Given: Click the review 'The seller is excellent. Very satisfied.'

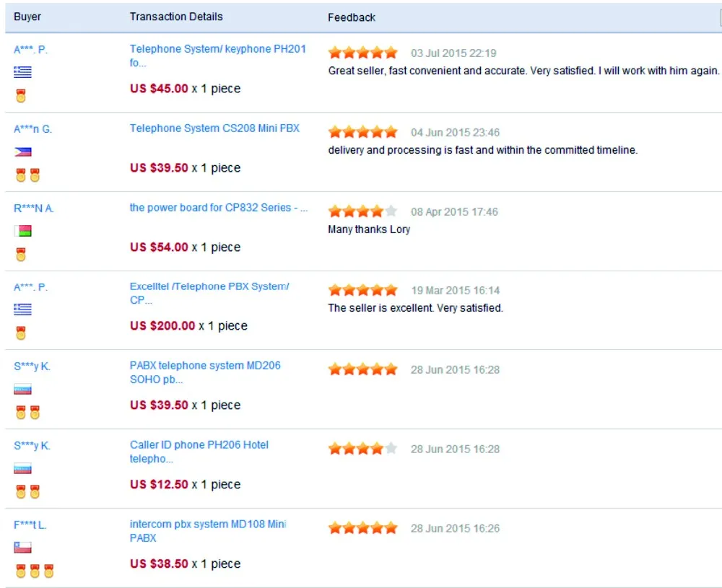Looking at the screenshot, I should tap(415, 308).
